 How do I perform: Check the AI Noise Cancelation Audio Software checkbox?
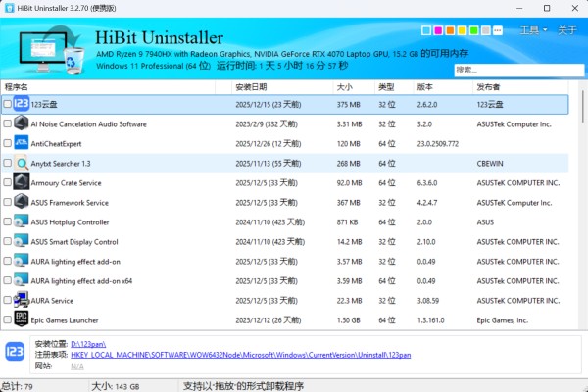pos(8,123)
